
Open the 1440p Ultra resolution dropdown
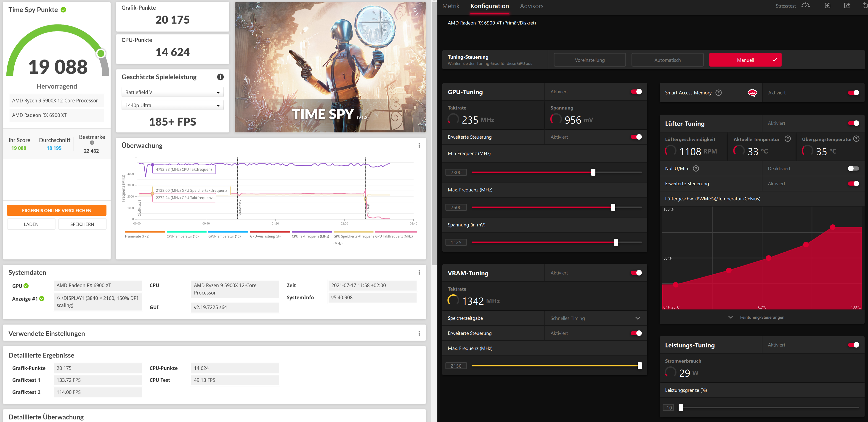click(x=173, y=106)
